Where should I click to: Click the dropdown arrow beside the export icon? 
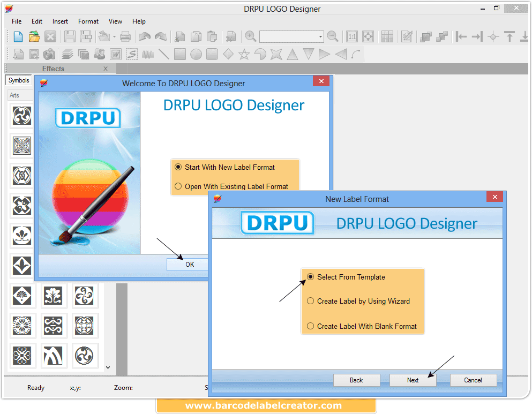(x=114, y=37)
